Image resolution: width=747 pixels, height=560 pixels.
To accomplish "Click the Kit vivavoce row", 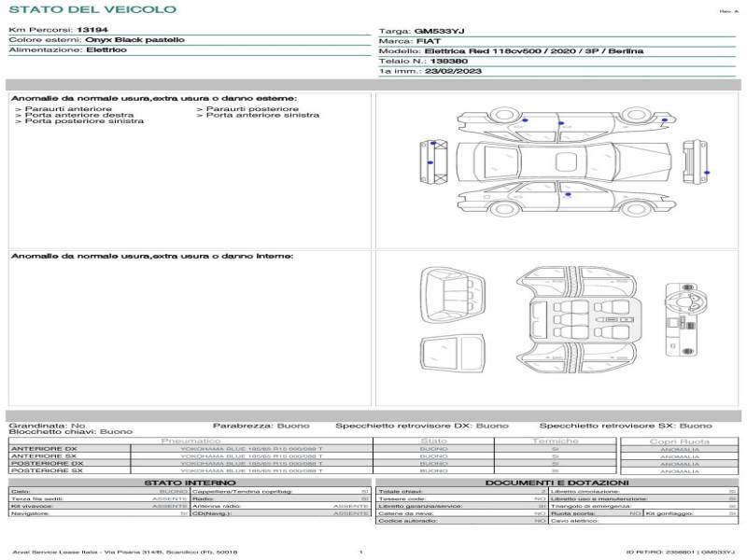I will (x=99, y=506).
